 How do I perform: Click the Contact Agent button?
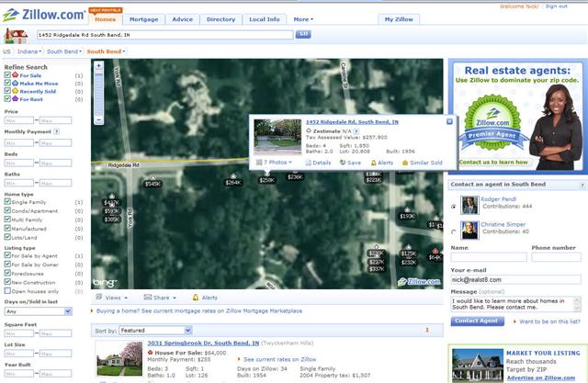(x=477, y=321)
